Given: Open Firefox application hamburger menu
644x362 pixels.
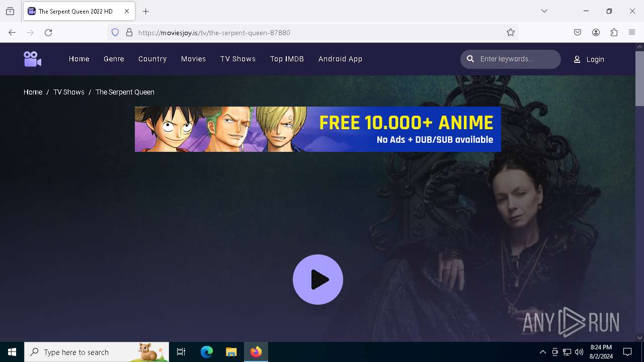Looking at the screenshot, I should coord(632,33).
